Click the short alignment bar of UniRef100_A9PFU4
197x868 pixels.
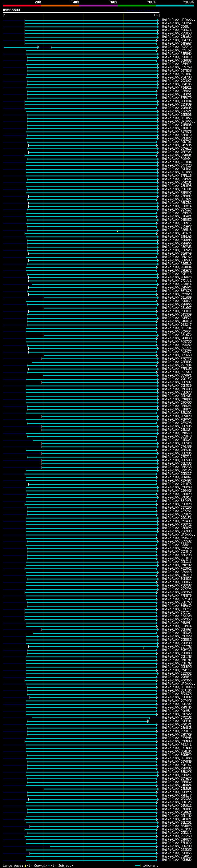pyautogui.click(x=88, y=721)
